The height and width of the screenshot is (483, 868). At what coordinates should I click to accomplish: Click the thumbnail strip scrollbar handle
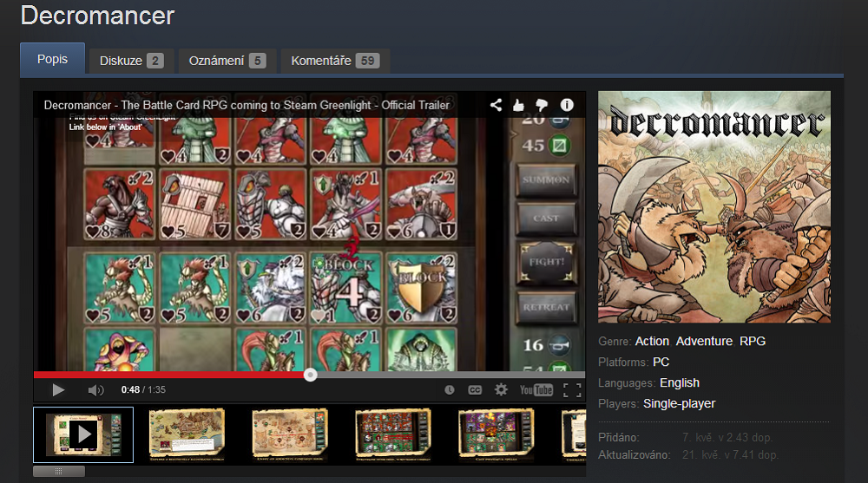59,472
